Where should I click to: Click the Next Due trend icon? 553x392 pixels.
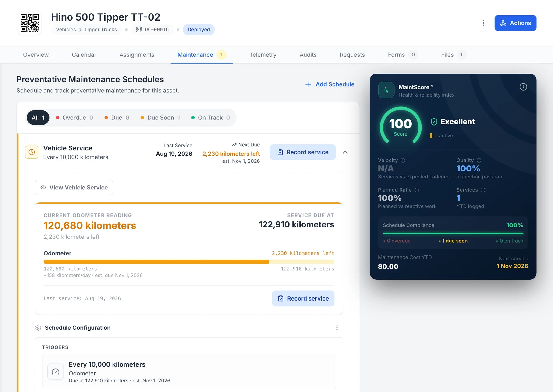[234, 145]
